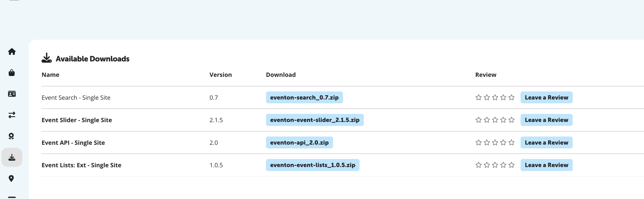Viewport: 644px width, 199px height.
Task: Download eventon-search_0.7.zip
Action: (x=304, y=97)
